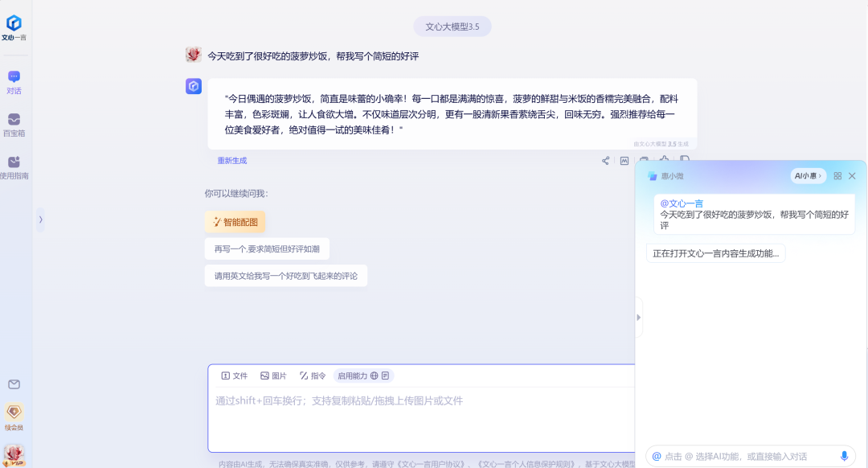Click the 智能配图 suggestion button
868x468 pixels.
235,222
